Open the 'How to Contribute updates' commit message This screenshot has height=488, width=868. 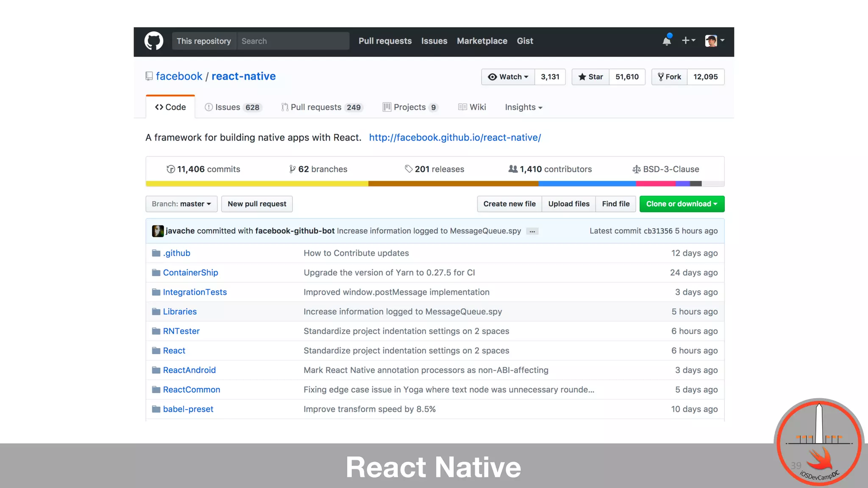click(356, 253)
